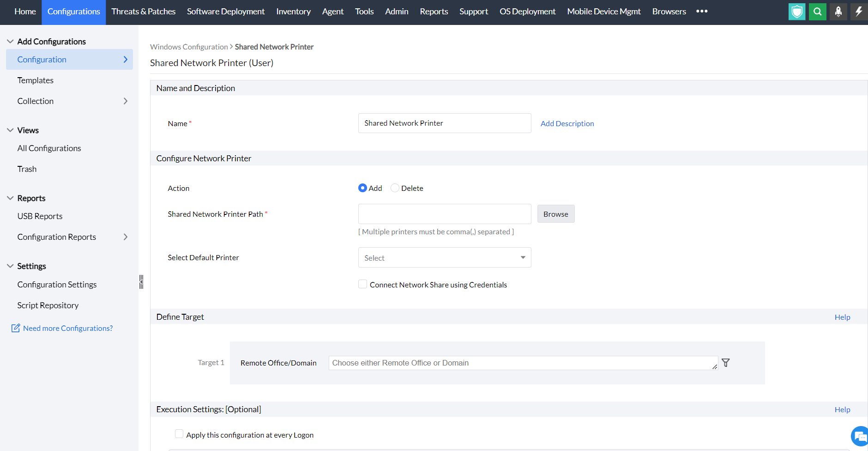The image size is (868, 451).
Task: Click the Browse button
Action: click(555, 214)
